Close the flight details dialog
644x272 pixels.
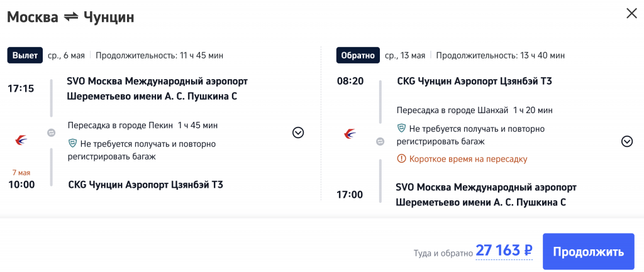[631, 13]
